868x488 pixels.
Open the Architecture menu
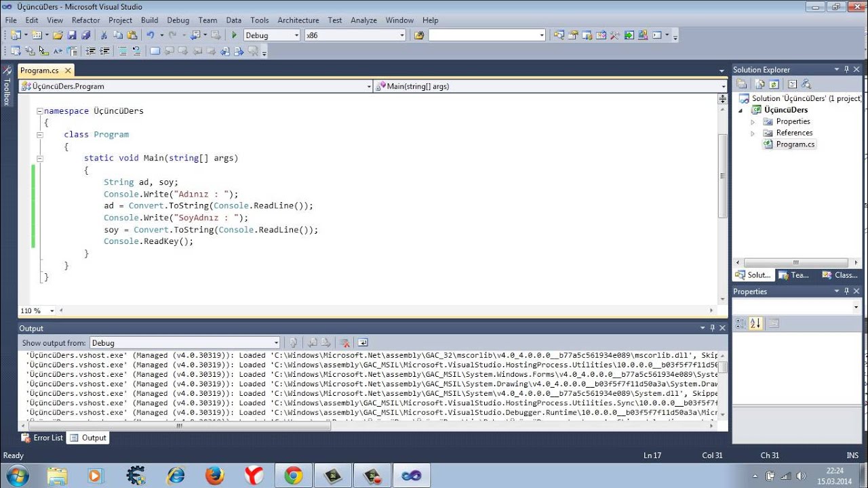pyautogui.click(x=298, y=20)
